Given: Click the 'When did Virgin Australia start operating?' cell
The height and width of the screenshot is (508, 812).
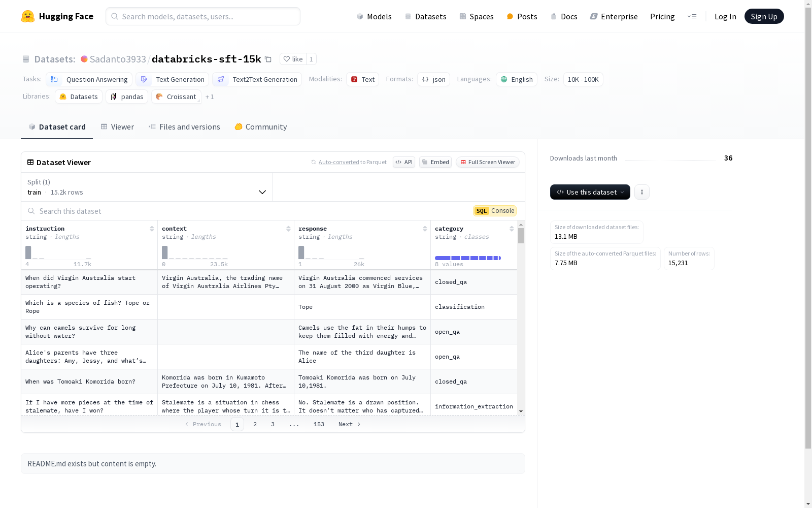Looking at the screenshot, I should tap(89, 282).
